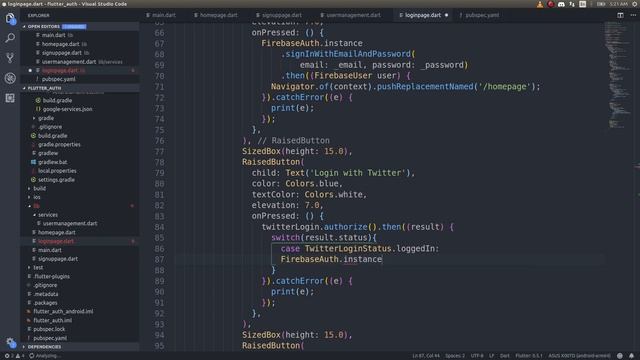Click the VLC cone tray icon
Viewport: 640px width, 360px height.
[x=540, y=4]
